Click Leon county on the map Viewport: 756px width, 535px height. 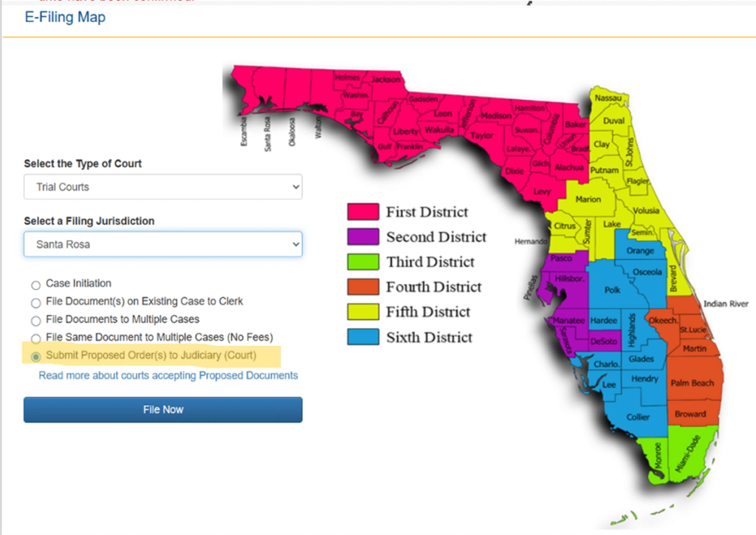(443, 114)
